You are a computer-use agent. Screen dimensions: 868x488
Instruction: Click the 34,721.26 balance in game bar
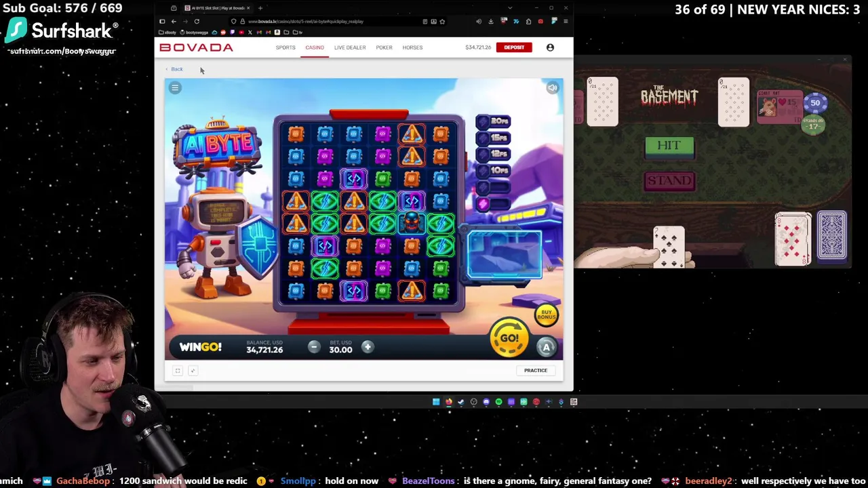(x=264, y=350)
